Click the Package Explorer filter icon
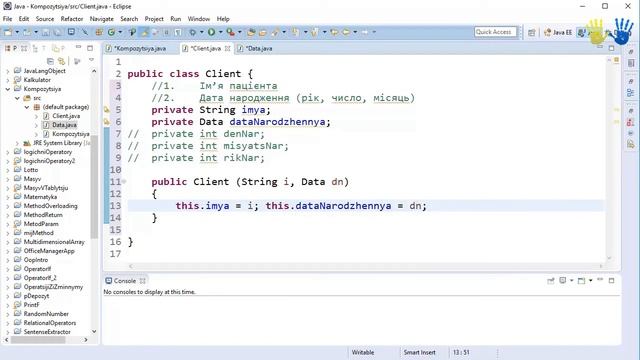Screen dimensions: 640x360 77,61
